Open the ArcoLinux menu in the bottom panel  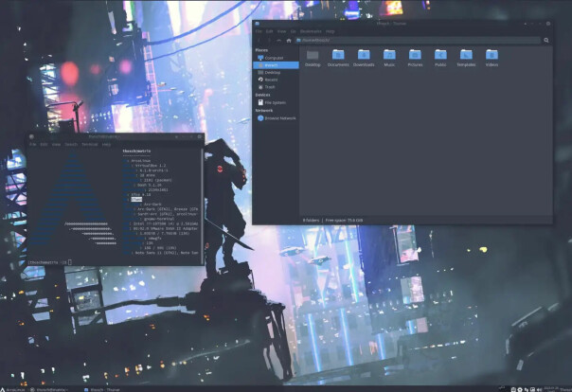(x=12, y=389)
